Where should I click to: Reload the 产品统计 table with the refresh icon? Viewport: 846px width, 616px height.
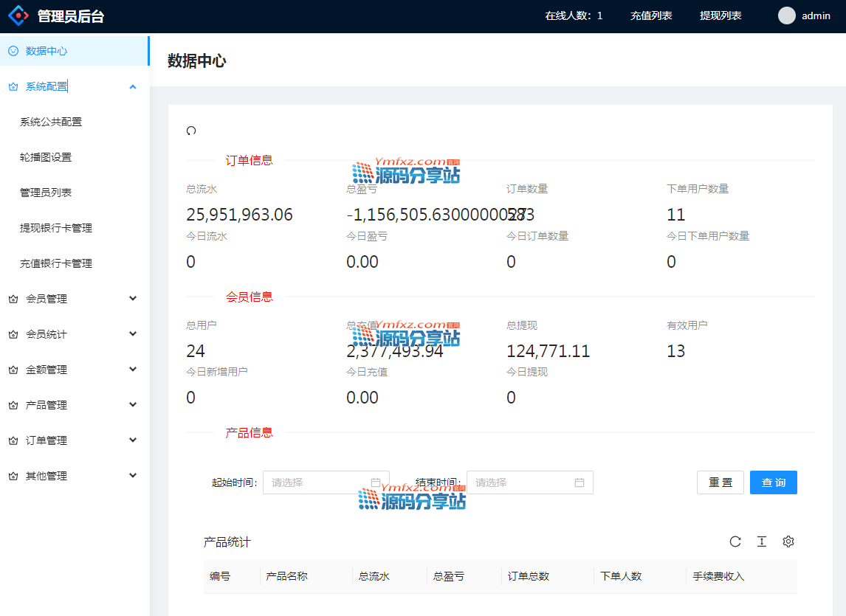[735, 541]
